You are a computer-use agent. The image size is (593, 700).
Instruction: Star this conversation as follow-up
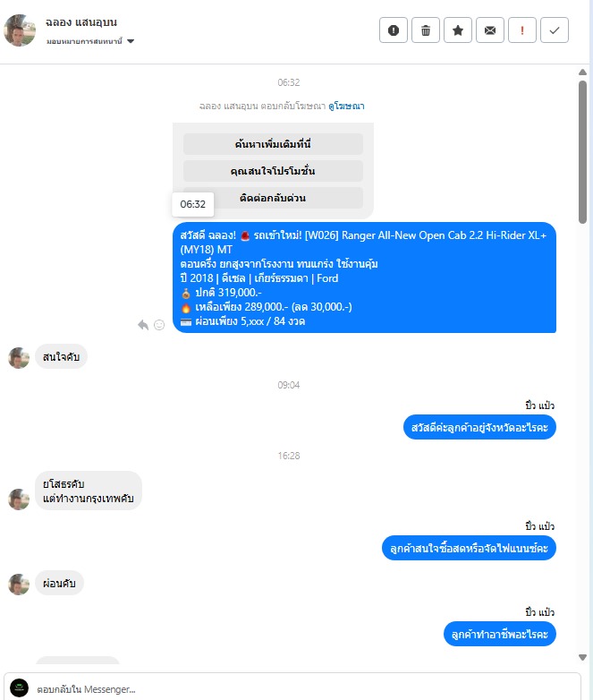[x=457, y=30]
